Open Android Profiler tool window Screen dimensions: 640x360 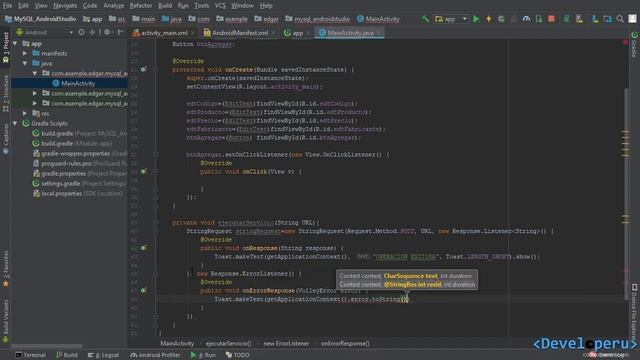pyautogui.click(x=155, y=355)
